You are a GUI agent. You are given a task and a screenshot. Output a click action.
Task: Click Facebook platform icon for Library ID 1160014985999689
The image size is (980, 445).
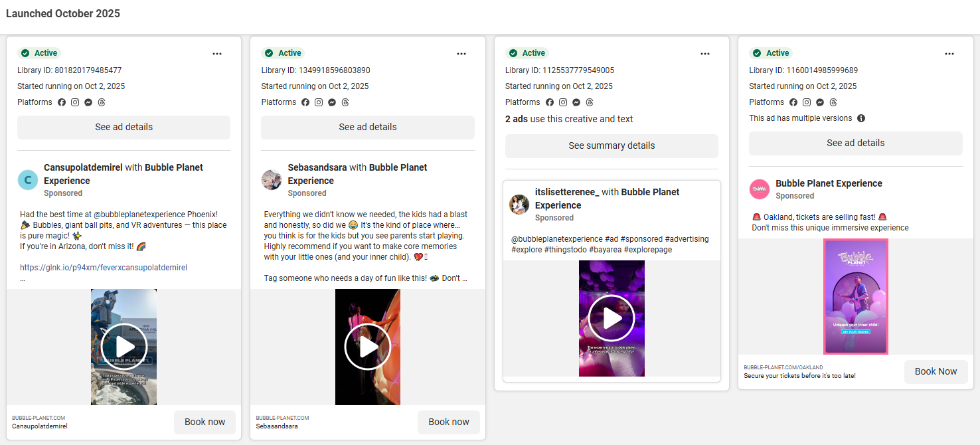793,102
